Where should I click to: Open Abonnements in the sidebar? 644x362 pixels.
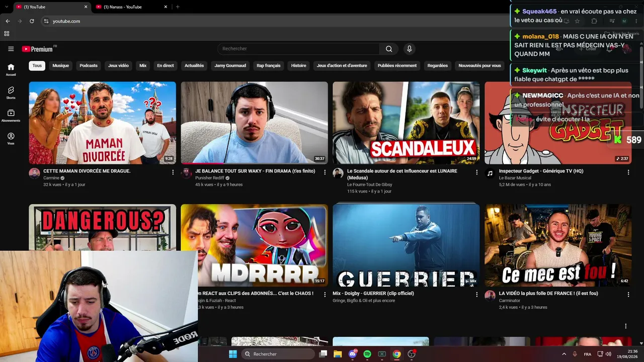(x=11, y=116)
